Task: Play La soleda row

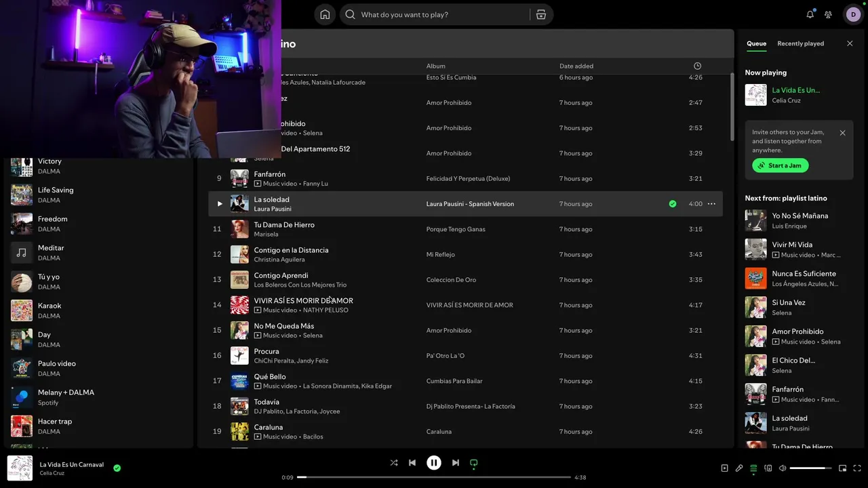Action: [219, 204]
